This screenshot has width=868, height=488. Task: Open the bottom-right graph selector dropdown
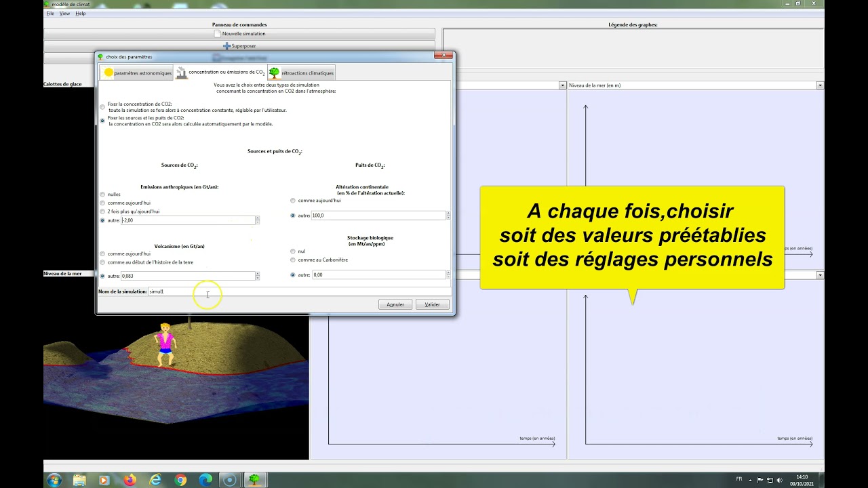click(820, 275)
